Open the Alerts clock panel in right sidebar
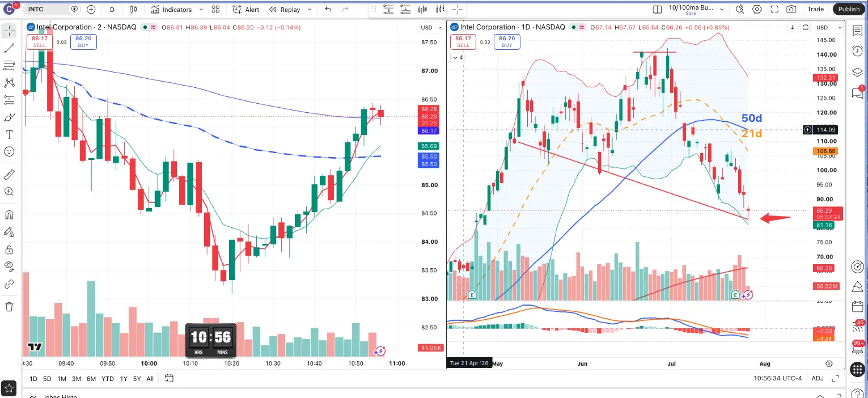Image resolution: width=868 pixels, height=398 pixels. (x=858, y=51)
